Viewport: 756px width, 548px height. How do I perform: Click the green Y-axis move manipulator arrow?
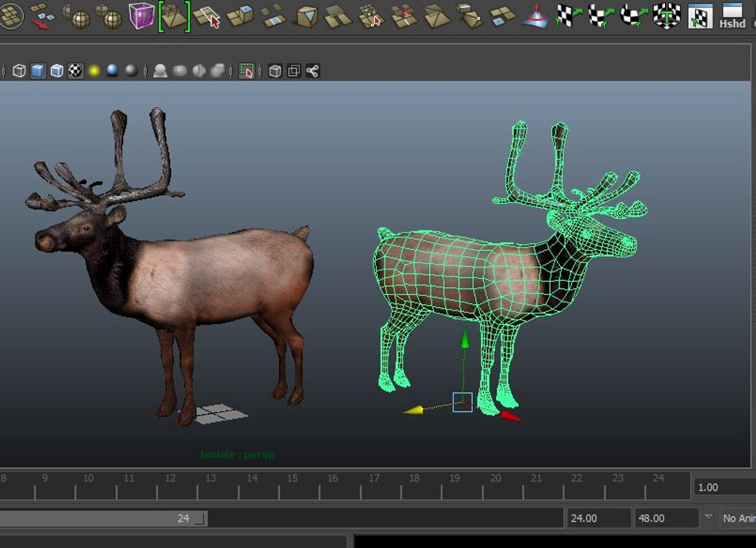pyautogui.click(x=464, y=338)
